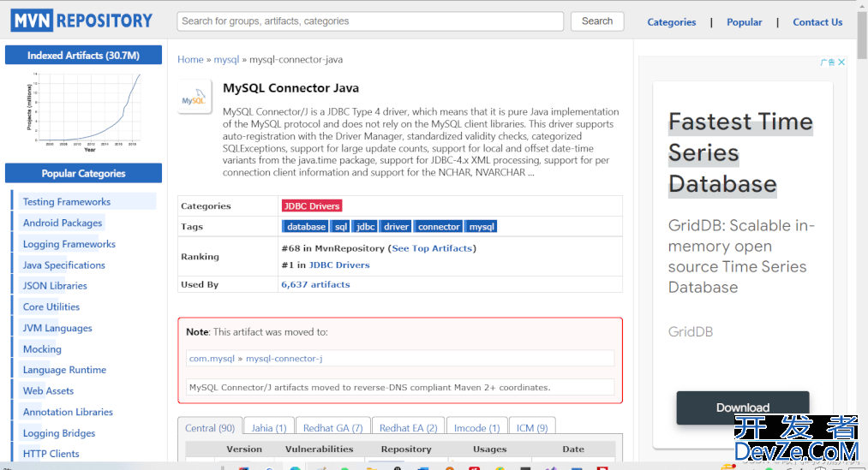Click the Popular Categories header
The height and width of the screenshot is (470, 868).
[x=84, y=173]
